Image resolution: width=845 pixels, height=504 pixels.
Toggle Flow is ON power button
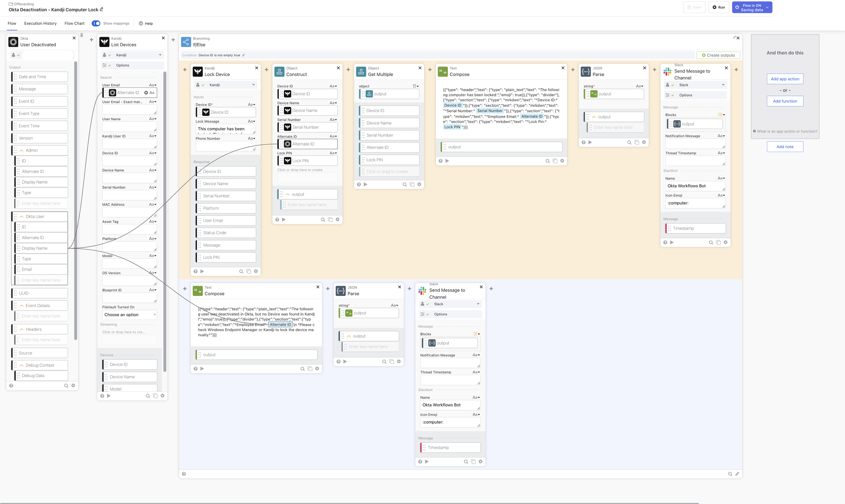point(737,7)
